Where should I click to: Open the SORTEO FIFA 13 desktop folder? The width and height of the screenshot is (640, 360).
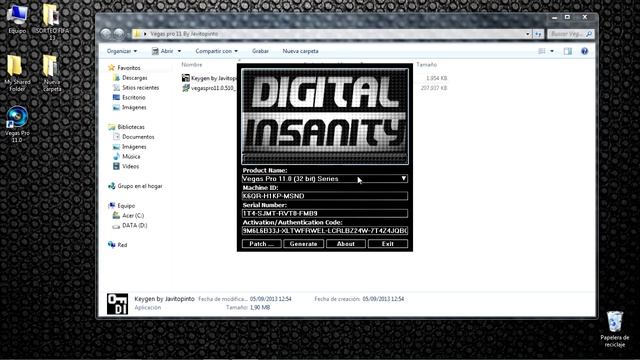pos(51,22)
